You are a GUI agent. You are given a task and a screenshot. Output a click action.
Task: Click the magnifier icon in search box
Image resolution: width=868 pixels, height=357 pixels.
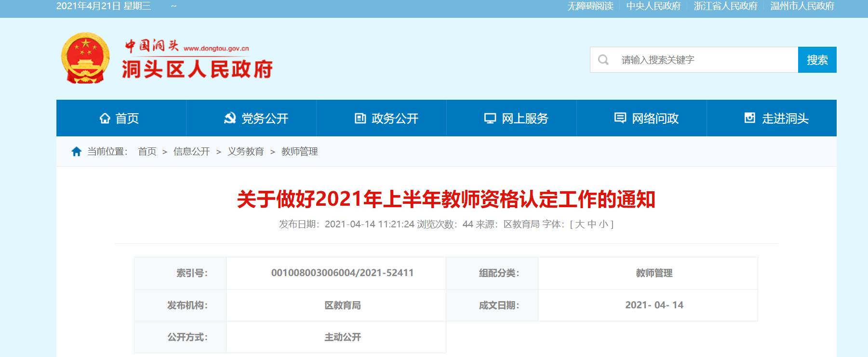click(x=603, y=60)
